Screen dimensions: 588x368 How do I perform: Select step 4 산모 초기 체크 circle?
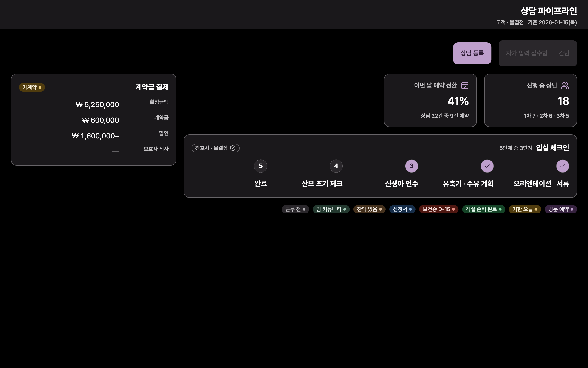336,166
